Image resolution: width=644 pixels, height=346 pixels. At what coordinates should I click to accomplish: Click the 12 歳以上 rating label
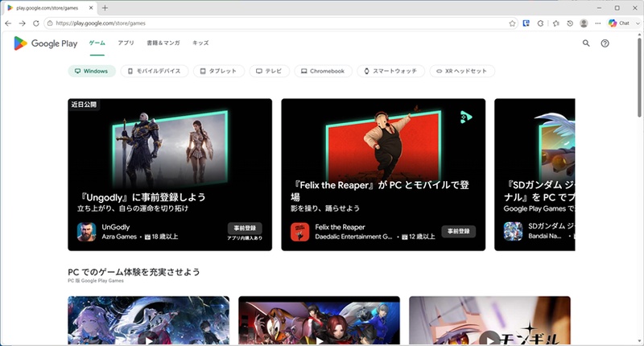coord(418,237)
